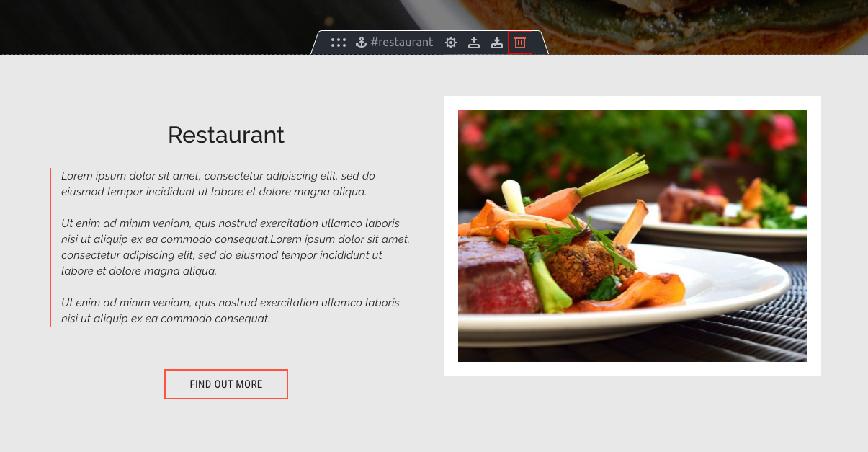Click the FIND OUT MORE button
Screen dimensions: 868x452
point(226,384)
